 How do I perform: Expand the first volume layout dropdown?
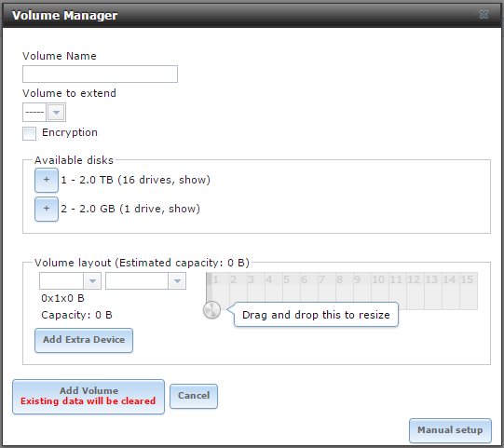pos(70,281)
